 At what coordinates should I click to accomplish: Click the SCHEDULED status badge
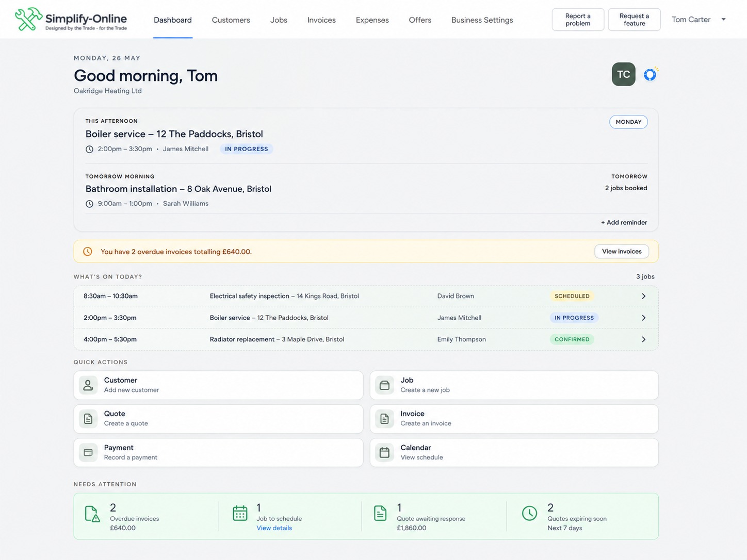point(572,296)
